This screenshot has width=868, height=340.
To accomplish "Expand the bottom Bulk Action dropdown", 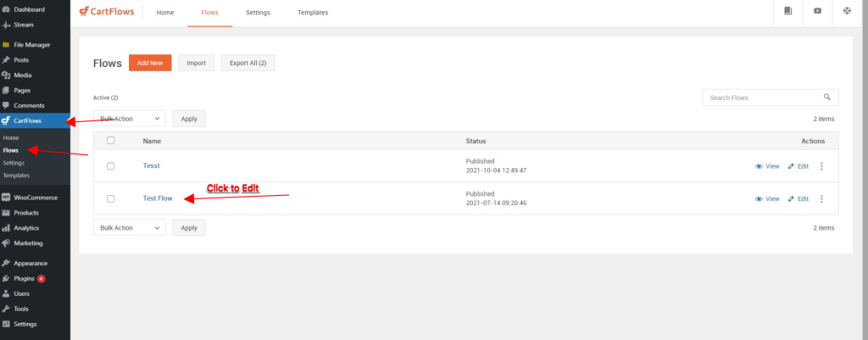I will coord(129,227).
